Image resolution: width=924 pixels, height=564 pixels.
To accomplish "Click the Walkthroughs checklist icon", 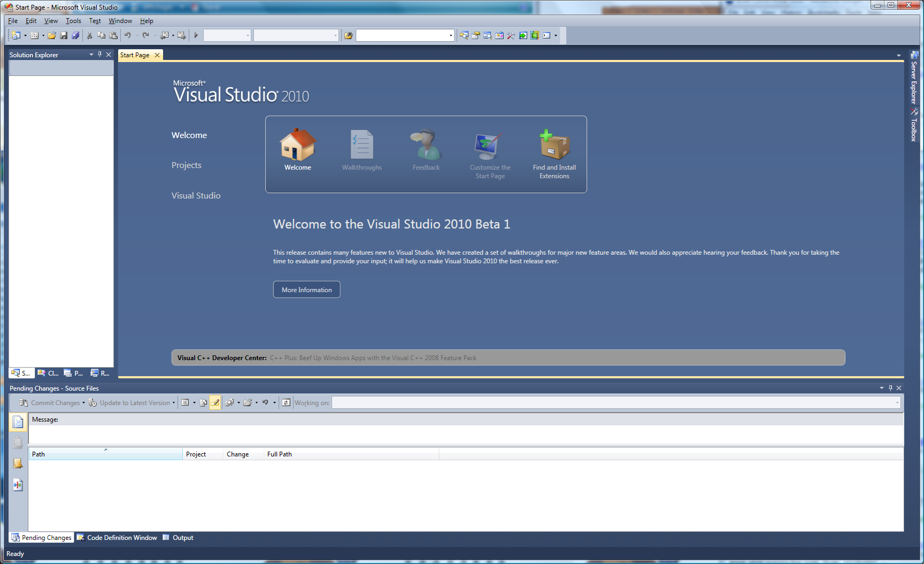I will (x=362, y=144).
